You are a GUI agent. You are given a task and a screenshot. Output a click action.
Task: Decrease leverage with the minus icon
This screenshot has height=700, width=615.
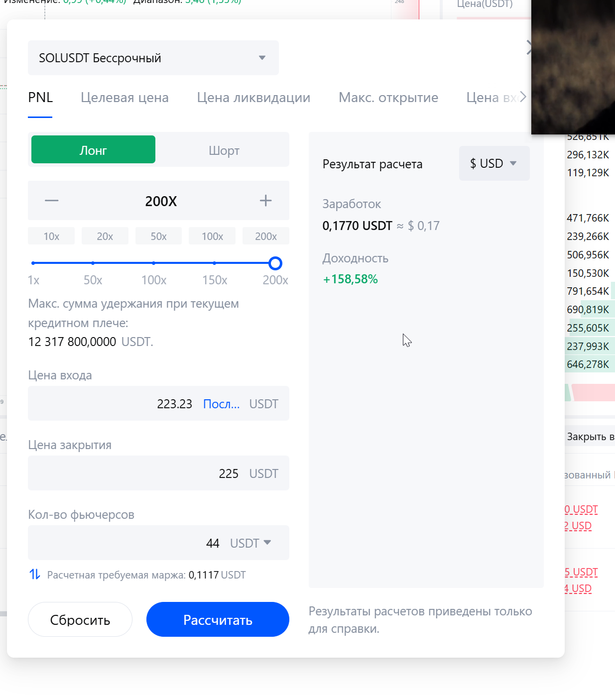(52, 201)
